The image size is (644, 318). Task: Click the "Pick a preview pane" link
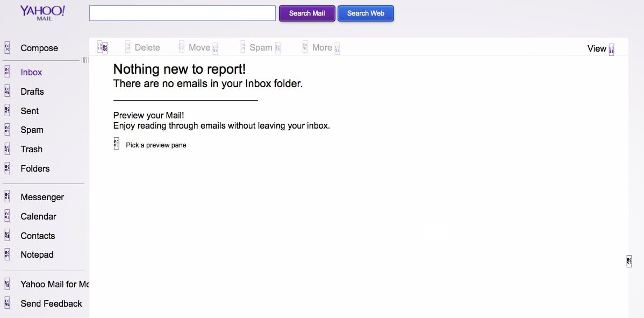156,145
